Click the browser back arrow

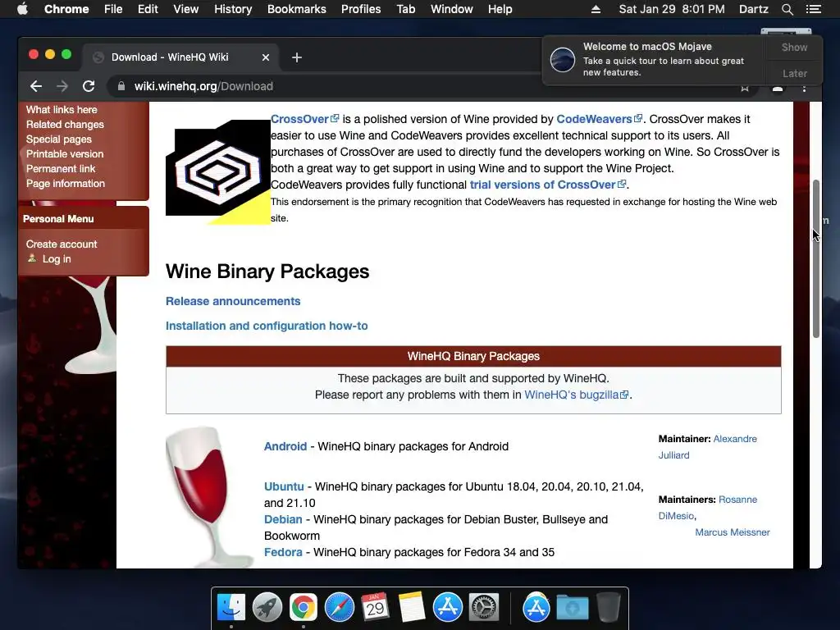pos(36,86)
